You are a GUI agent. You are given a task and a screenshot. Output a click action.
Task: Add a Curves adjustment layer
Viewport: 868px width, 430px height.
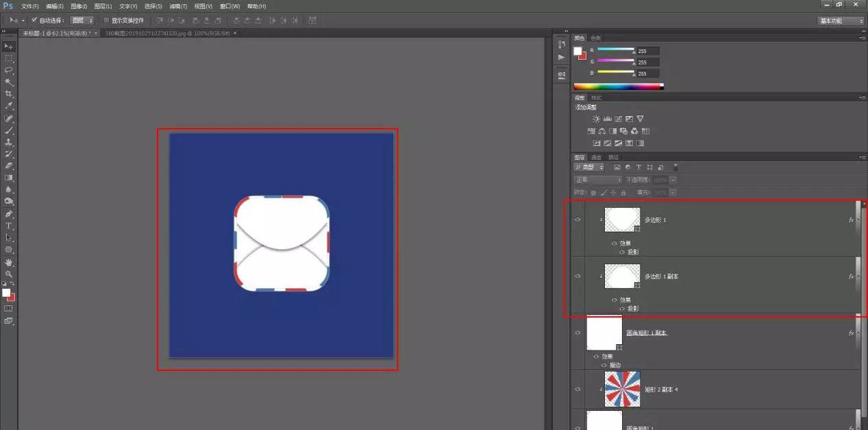(x=618, y=119)
